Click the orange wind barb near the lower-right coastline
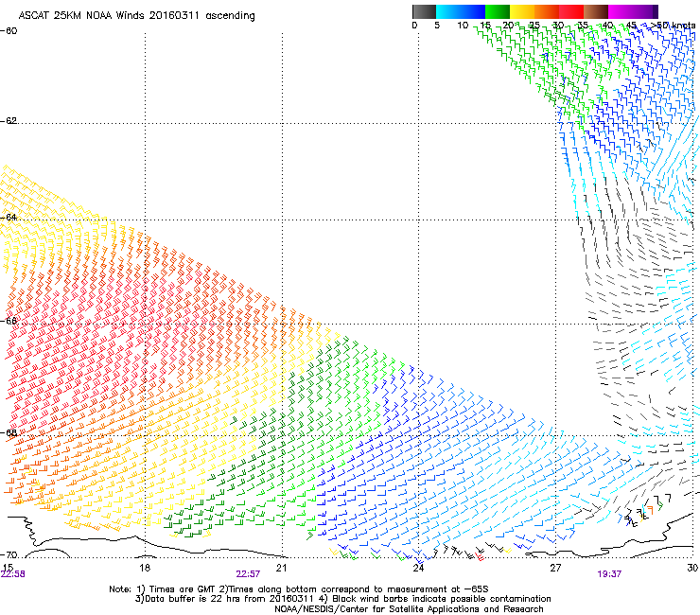 [x=651, y=510]
